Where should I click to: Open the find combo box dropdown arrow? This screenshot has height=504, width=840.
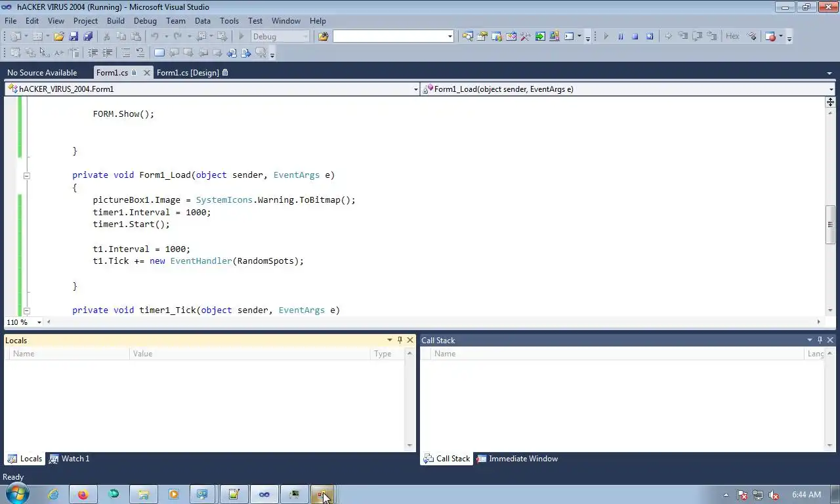click(450, 37)
